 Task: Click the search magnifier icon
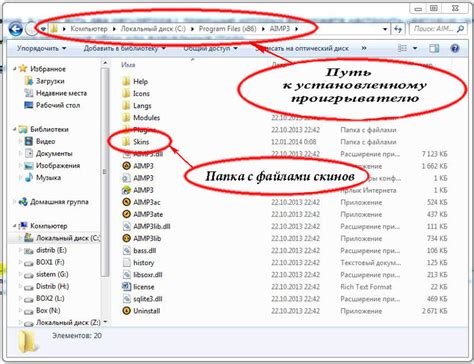[461, 29]
